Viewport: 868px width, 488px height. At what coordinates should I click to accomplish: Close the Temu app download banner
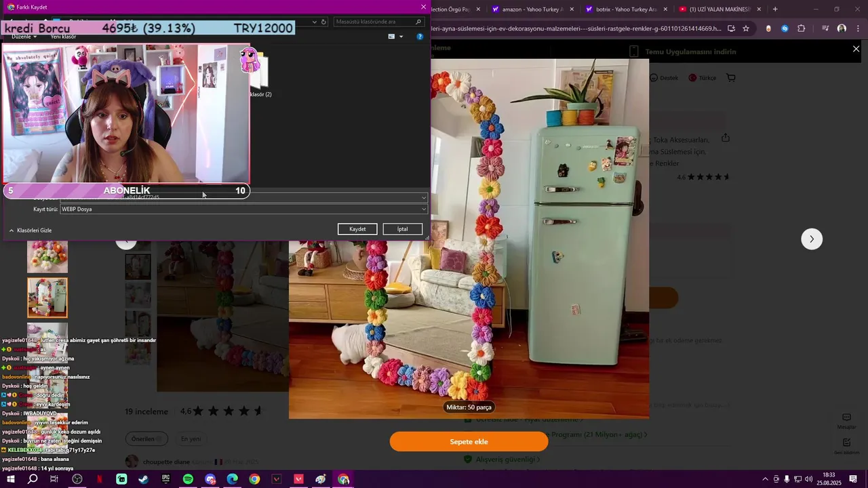pos(856,49)
